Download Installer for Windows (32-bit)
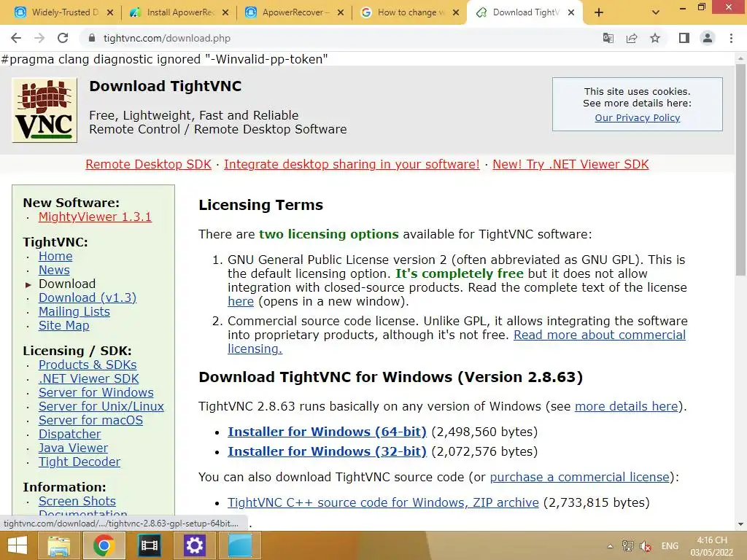The image size is (747, 560). (327, 451)
